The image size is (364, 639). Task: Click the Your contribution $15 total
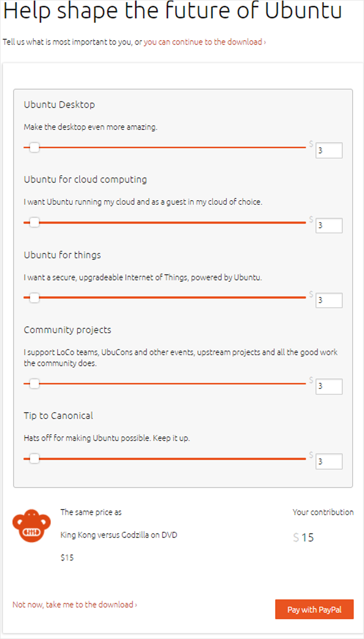304,537
